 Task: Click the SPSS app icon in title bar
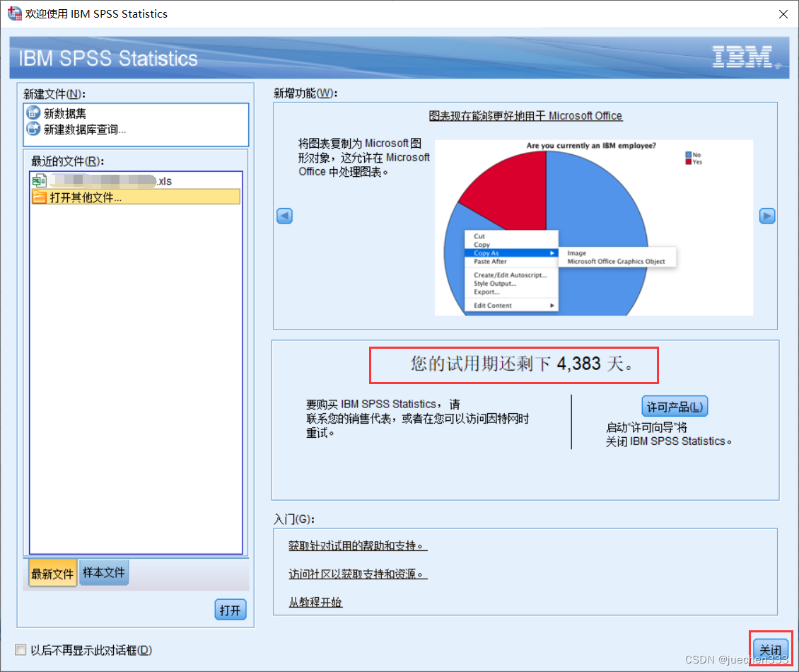tap(14, 13)
